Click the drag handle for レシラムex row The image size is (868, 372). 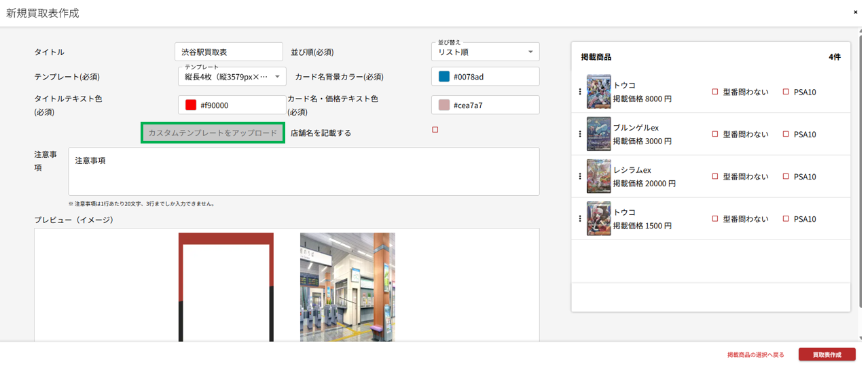point(580,176)
